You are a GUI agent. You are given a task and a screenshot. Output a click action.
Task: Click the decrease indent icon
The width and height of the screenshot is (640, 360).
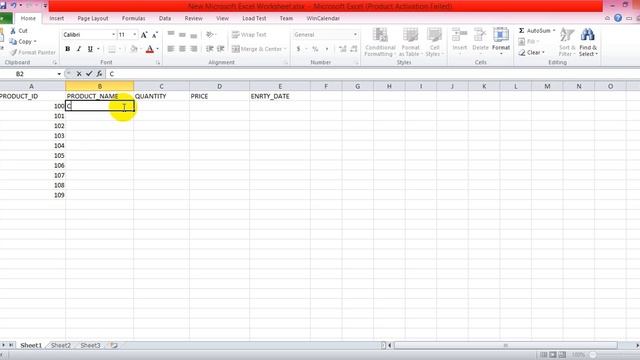pyautogui.click(x=209, y=49)
